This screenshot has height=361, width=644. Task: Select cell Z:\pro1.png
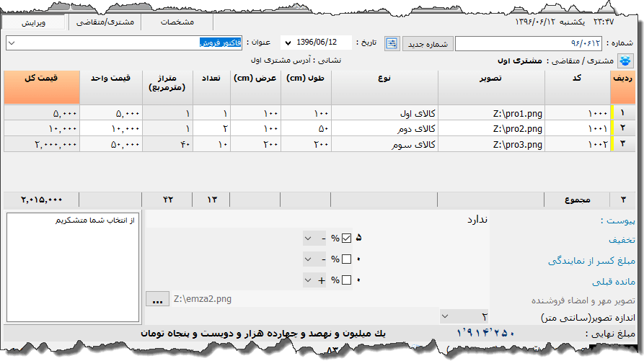(491, 113)
